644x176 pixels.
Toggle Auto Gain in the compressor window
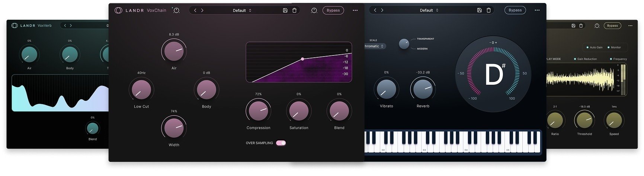pos(594,47)
